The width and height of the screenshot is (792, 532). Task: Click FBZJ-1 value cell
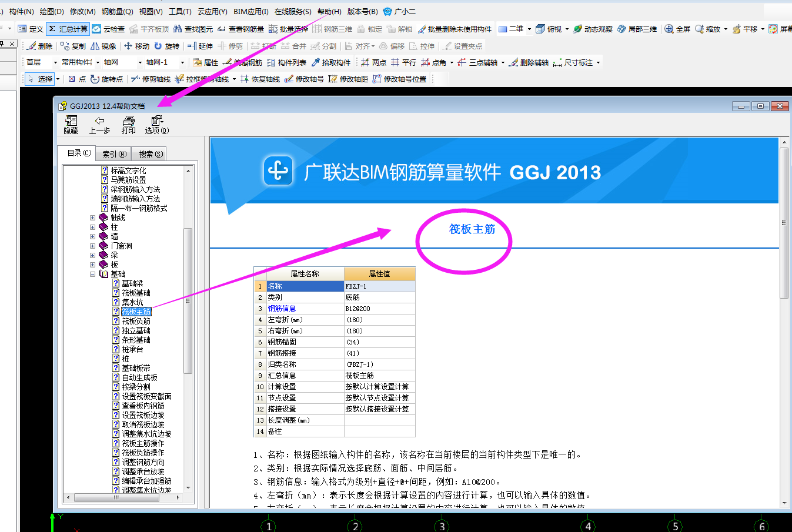coord(380,286)
